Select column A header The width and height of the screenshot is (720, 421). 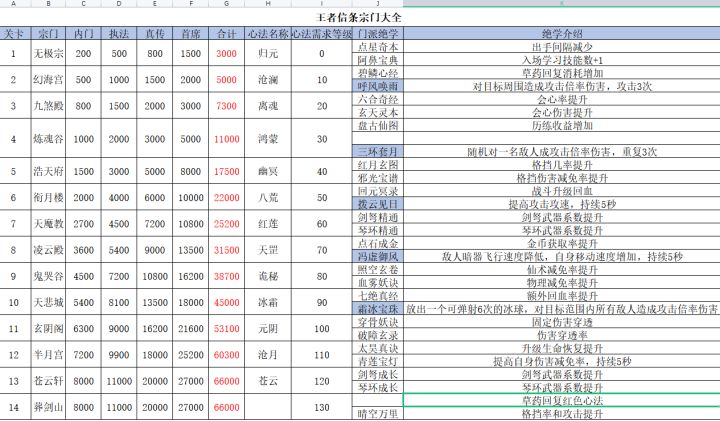click(15, 3)
